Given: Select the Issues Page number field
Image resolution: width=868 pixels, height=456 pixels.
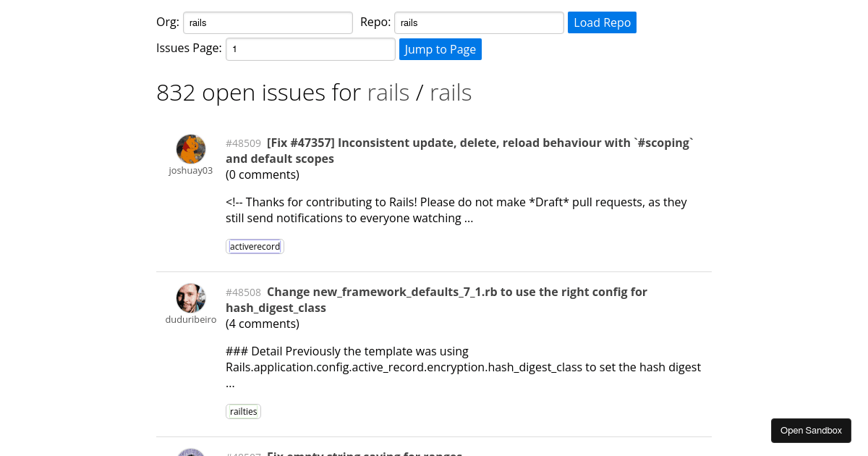Looking at the screenshot, I should point(310,48).
